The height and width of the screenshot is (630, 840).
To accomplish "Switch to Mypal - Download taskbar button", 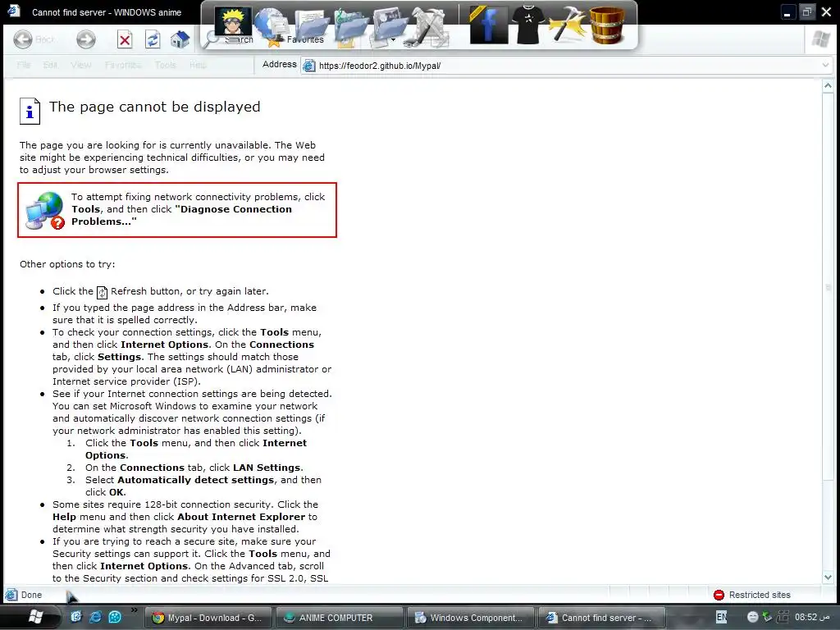I will tap(208, 618).
